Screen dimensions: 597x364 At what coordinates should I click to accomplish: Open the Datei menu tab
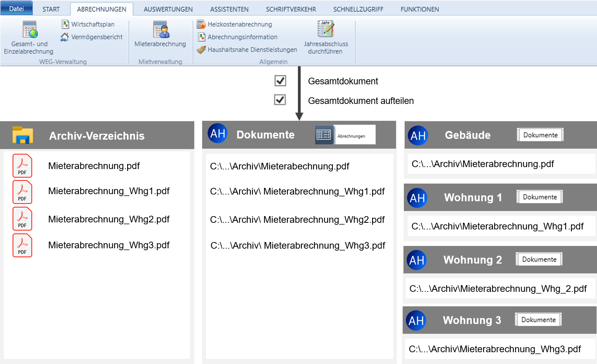click(x=16, y=9)
